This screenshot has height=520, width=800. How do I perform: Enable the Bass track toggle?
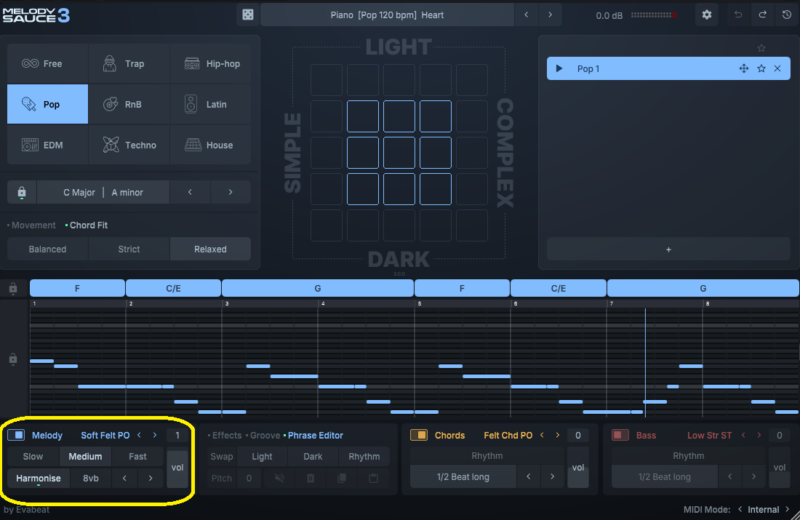[x=620, y=435]
